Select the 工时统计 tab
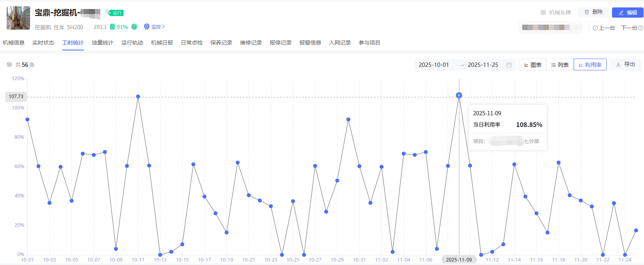Screen dimensions: 644x265 (x=73, y=43)
